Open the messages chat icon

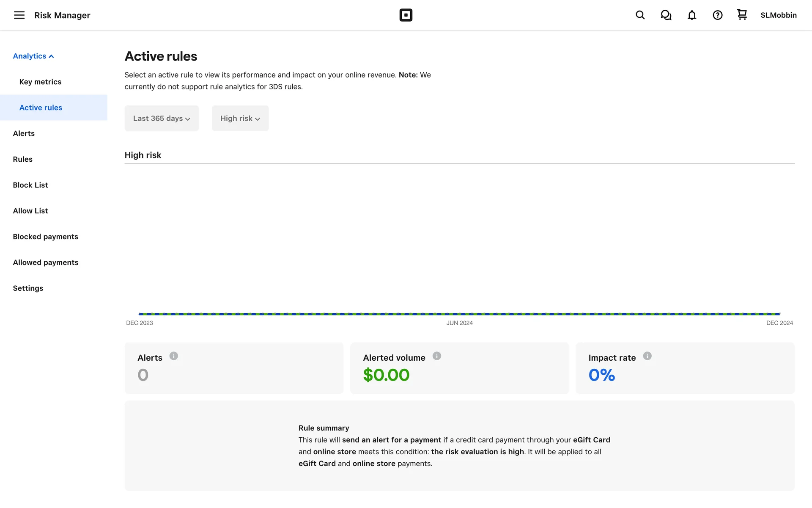666,15
